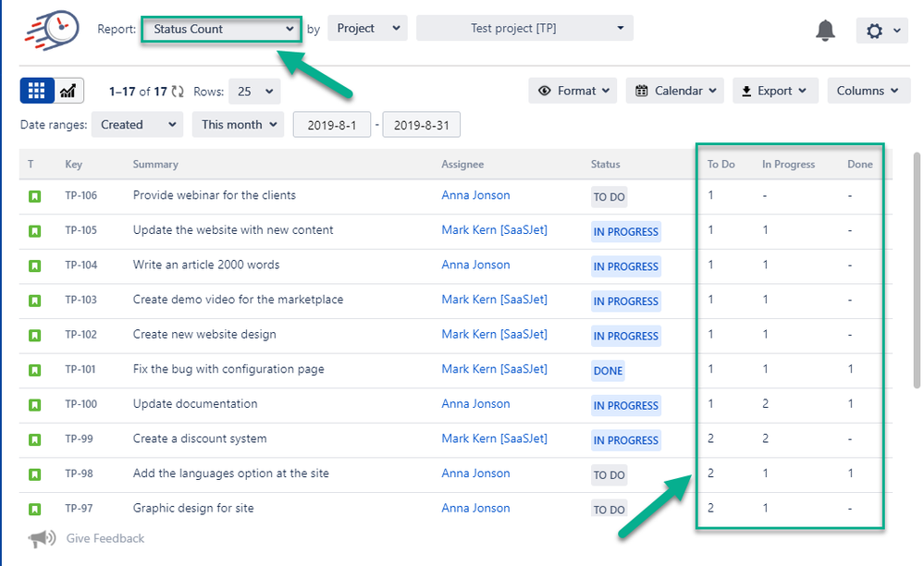Click summary 'Graphic design for site'

click(x=193, y=508)
